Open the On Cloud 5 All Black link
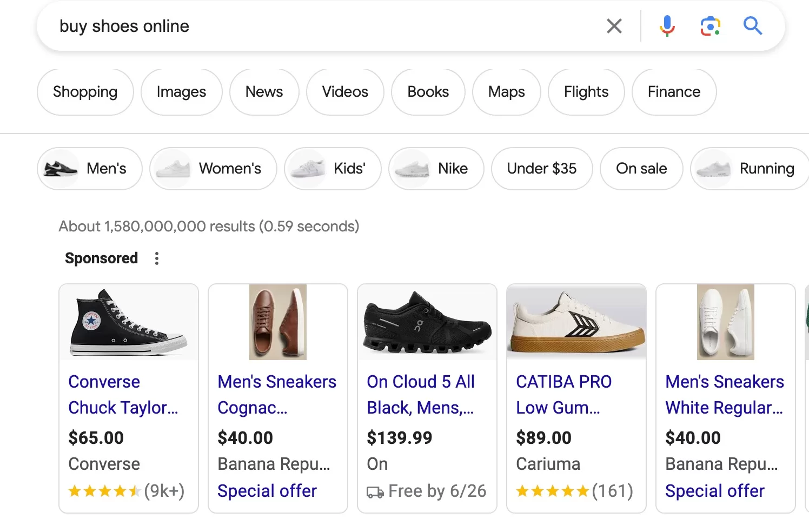Viewport: 809px width, 532px height. (x=421, y=395)
